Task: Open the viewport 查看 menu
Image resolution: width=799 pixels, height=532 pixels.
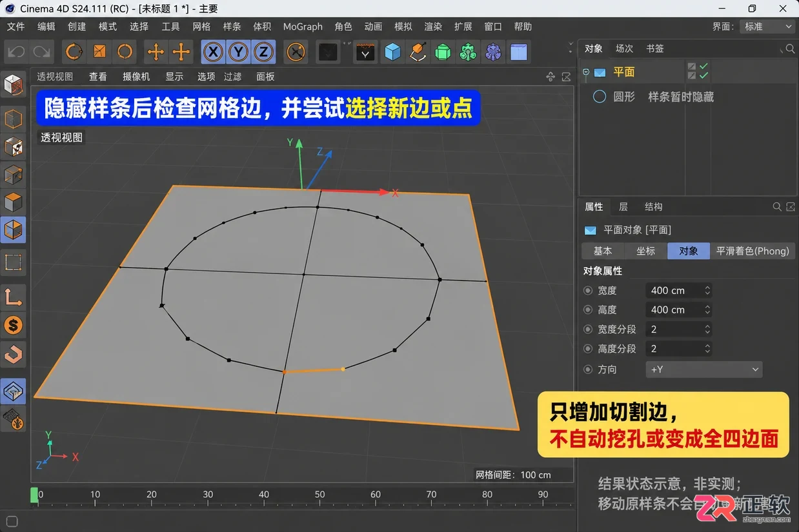Action: 98,76
